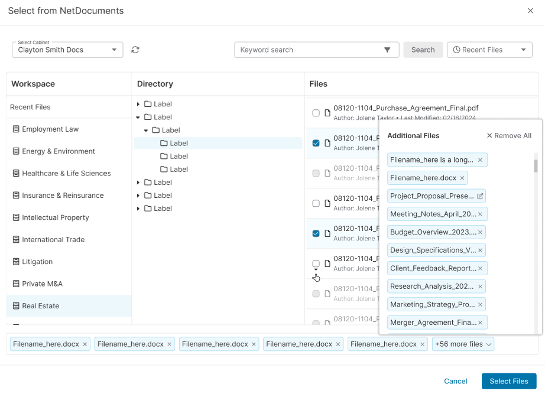Close the Select from NetDocuments dialog
The image size is (546, 394).
coord(530,11)
